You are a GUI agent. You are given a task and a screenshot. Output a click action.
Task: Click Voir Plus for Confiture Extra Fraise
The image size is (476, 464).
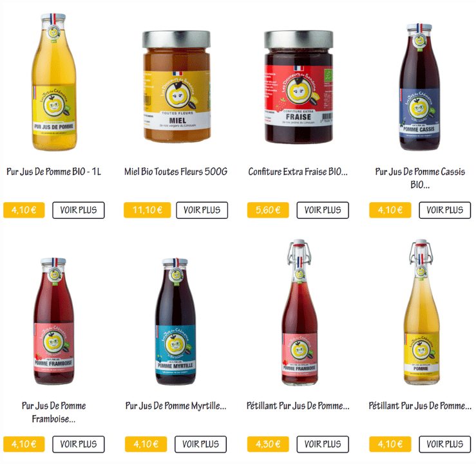pyautogui.click(x=323, y=210)
